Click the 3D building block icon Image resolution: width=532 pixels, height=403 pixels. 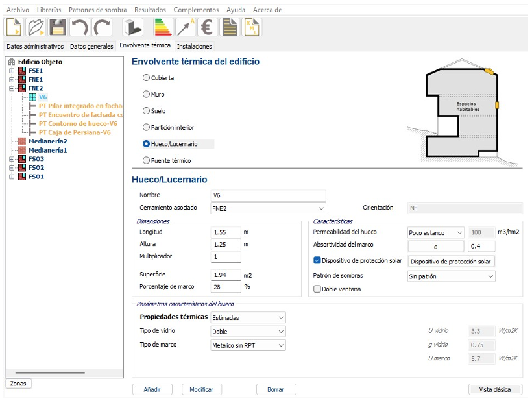pyautogui.click(x=132, y=27)
